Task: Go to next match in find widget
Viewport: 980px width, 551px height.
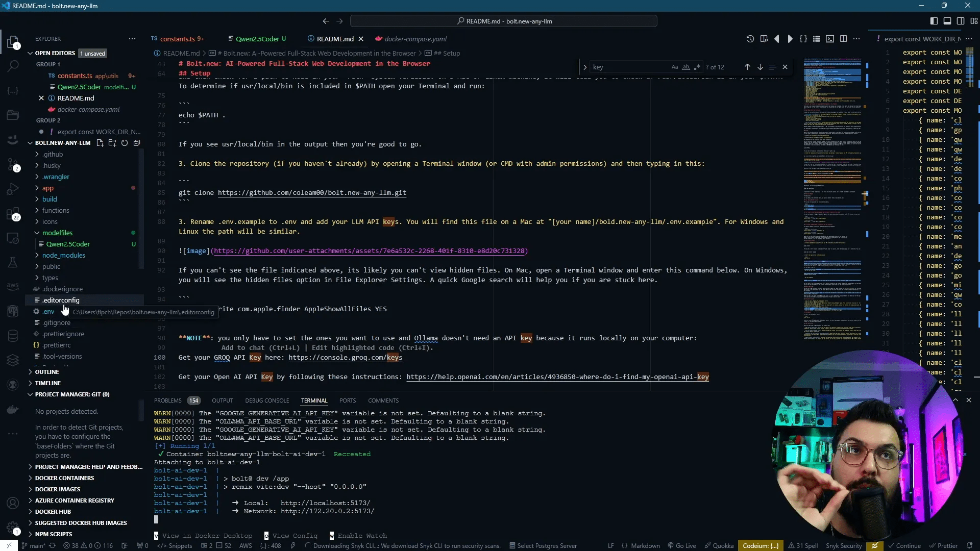Action: click(x=760, y=67)
